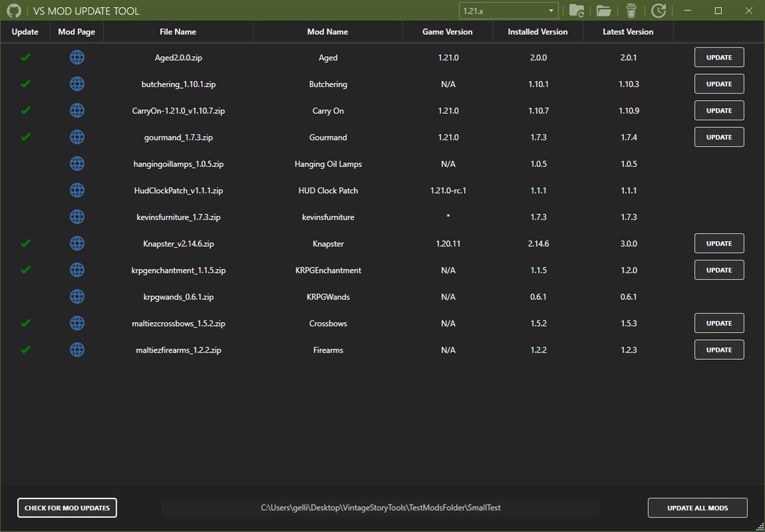
Task: Open the Knapster mod page globe icon
Action: (x=77, y=244)
